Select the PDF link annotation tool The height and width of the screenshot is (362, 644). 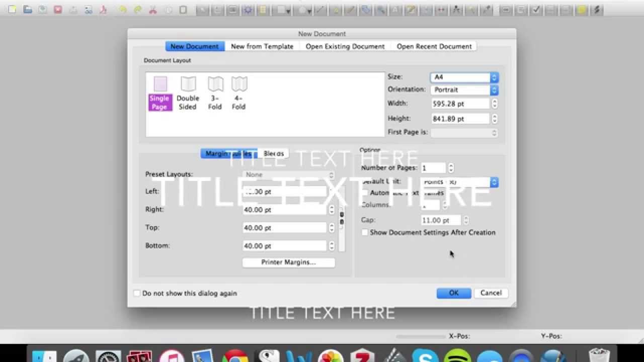[x=597, y=10]
